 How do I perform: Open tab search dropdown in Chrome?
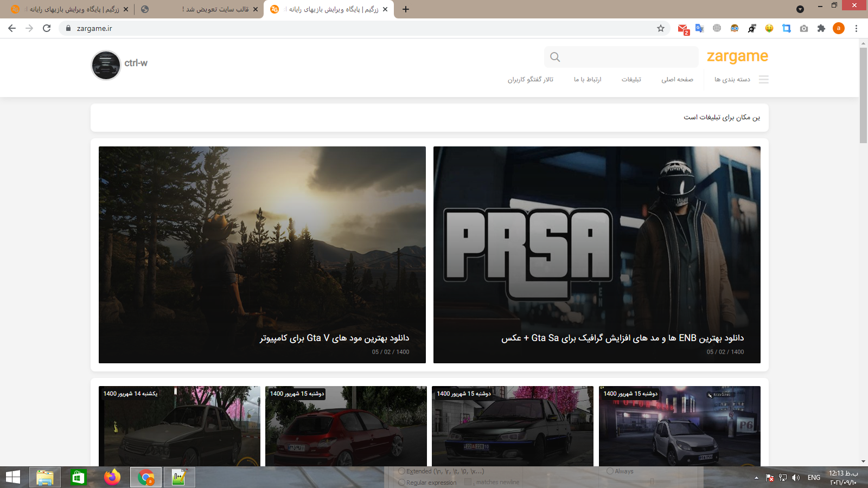(x=800, y=9)
